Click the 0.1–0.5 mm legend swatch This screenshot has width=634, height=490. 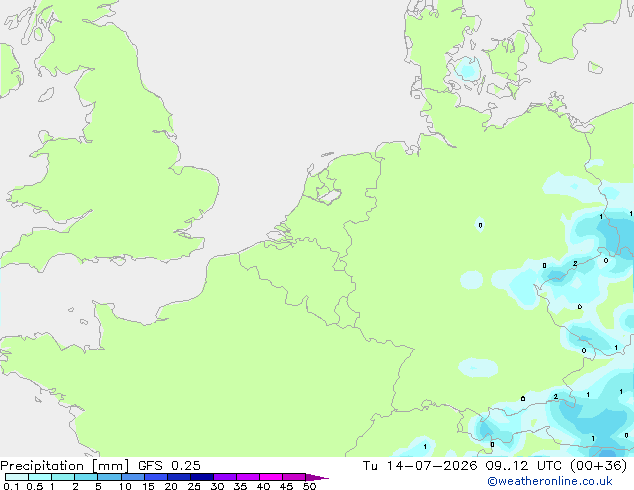pyautogui.click(x=17, y=477)
